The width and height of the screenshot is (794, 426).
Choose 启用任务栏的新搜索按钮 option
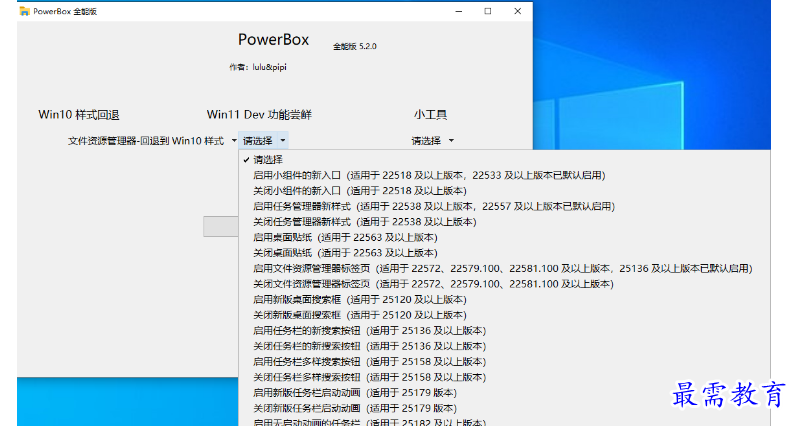pos(504,331)
